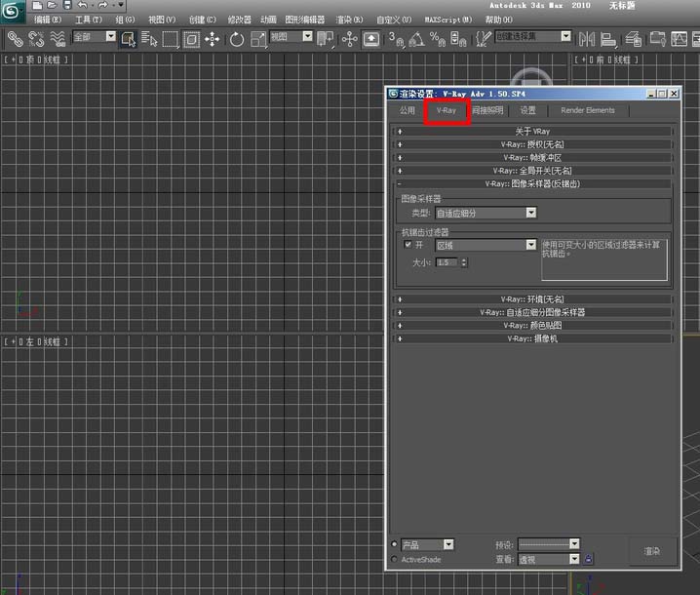Toggle the Angle Snap icon
The height and width of the screenshot is (595, 700).
coord(416,39)
